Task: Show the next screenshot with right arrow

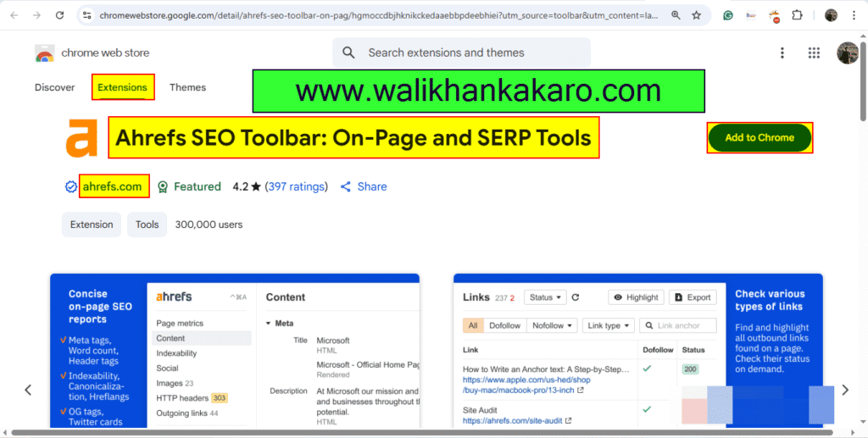Action: (x=845, y=390)
